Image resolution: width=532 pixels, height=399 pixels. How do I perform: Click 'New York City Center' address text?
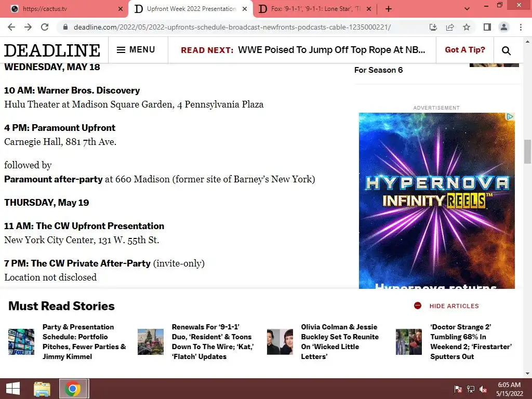click(82, 240)
